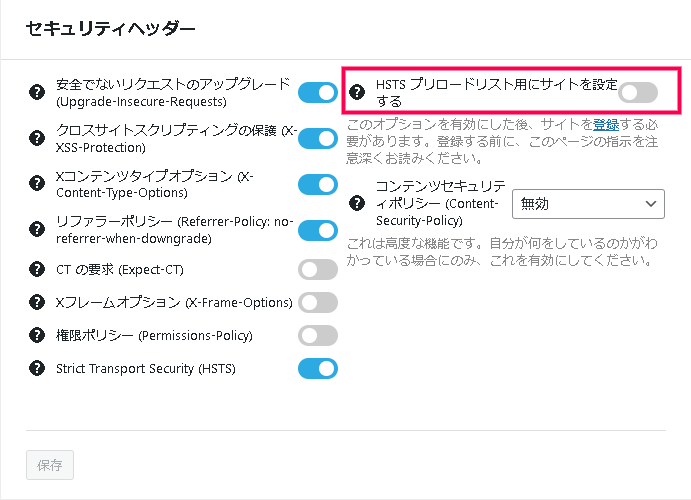Click help icon for Content-Security-Policy
Viewport: 691px width, 500px height.
click(357, 203)
